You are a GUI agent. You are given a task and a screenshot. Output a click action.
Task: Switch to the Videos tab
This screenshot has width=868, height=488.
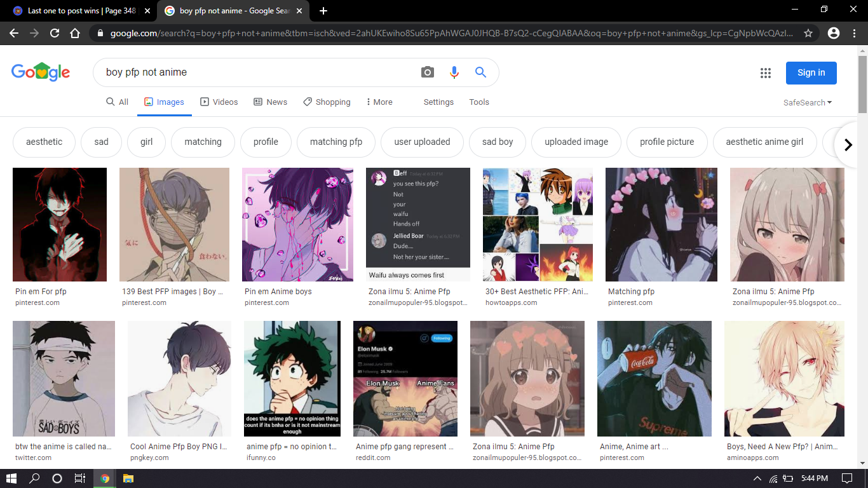point(219,102)
